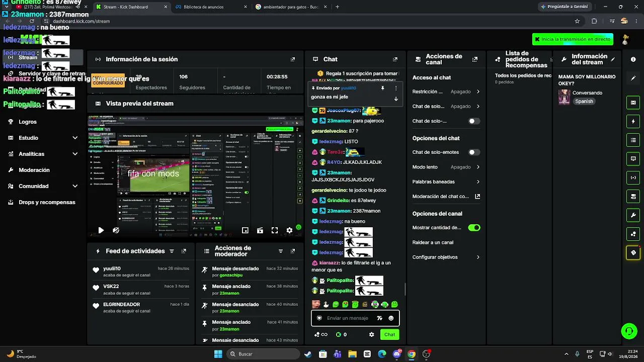This screenshot has width=644, height=362.
Task: Enter fullscreen on stream preview
Action: [275, 230]
